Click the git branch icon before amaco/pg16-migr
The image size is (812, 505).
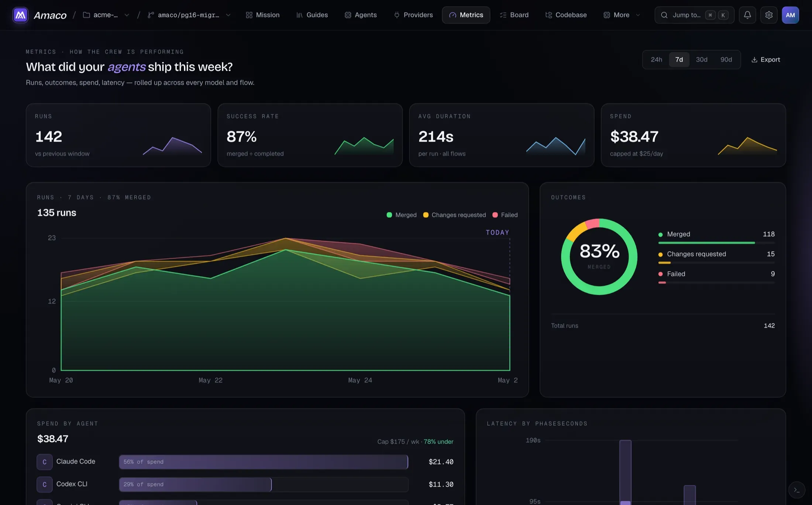[x=151, y=15]
